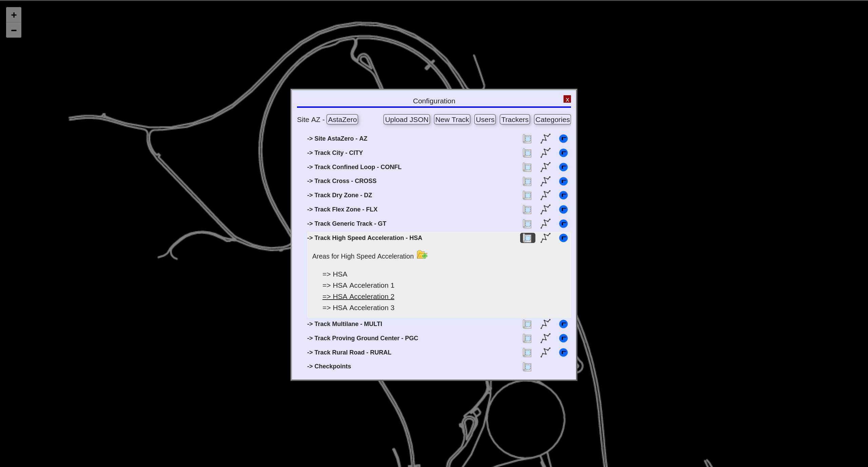Collapse Track High Speed Acceleration - HSA row

(x=364, y=238)
